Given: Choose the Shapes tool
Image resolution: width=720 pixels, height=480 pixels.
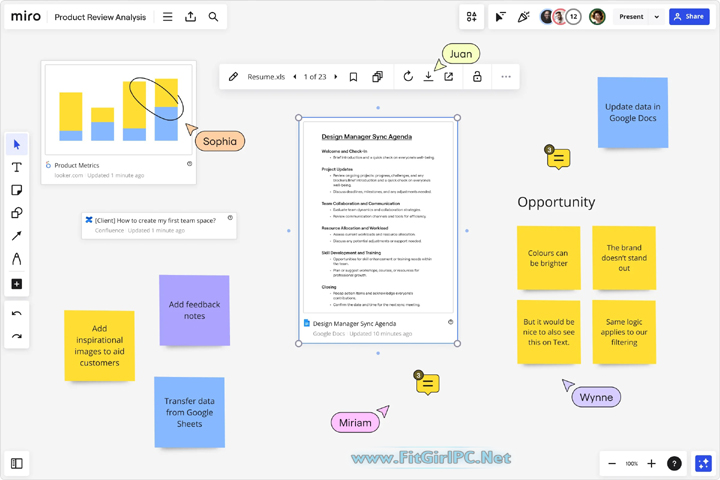Looking at the screenshot, I should click(x=17, y=213).
